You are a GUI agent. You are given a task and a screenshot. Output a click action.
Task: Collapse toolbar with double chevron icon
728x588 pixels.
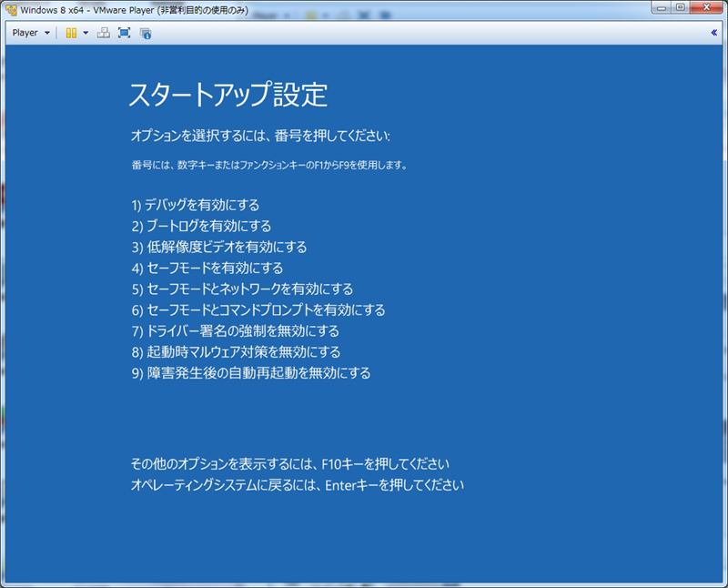[x=714, y=33]
